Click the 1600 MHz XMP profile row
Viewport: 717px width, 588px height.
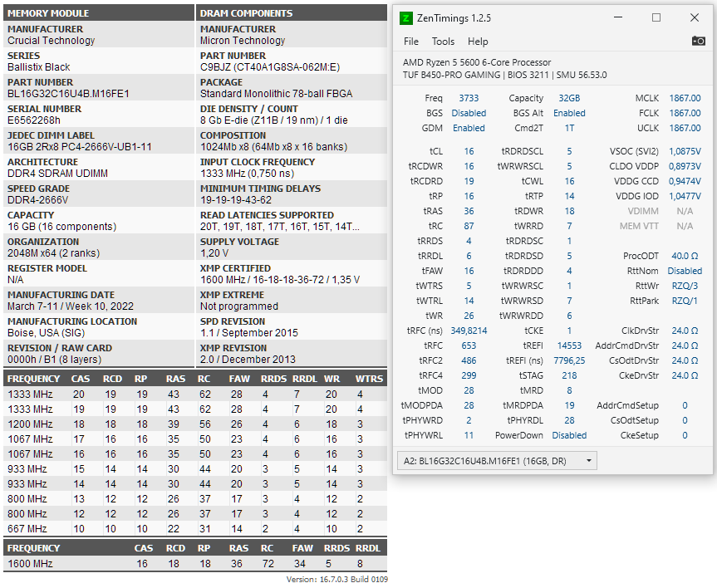pos(195,564)
